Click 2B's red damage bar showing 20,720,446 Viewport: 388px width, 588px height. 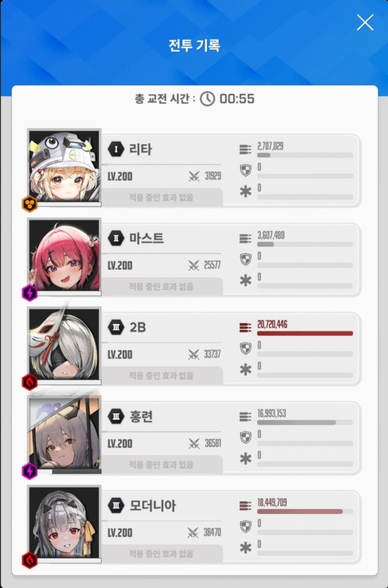(305, 334)
